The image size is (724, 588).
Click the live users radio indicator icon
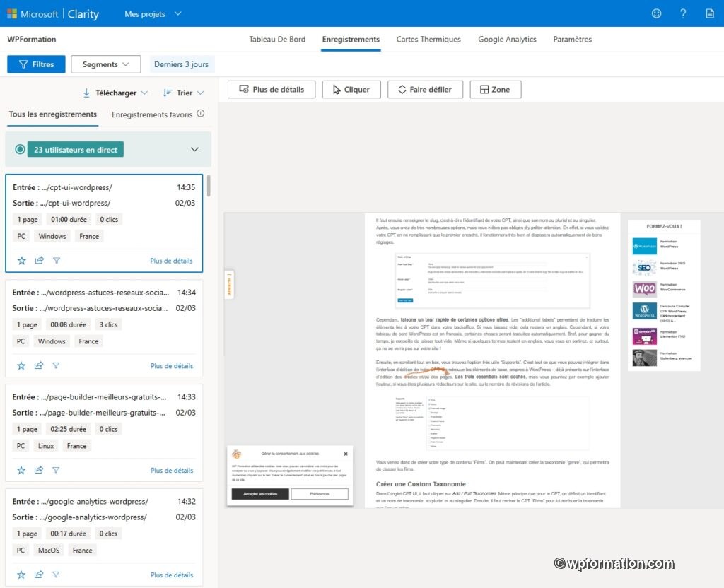[20, 149]
